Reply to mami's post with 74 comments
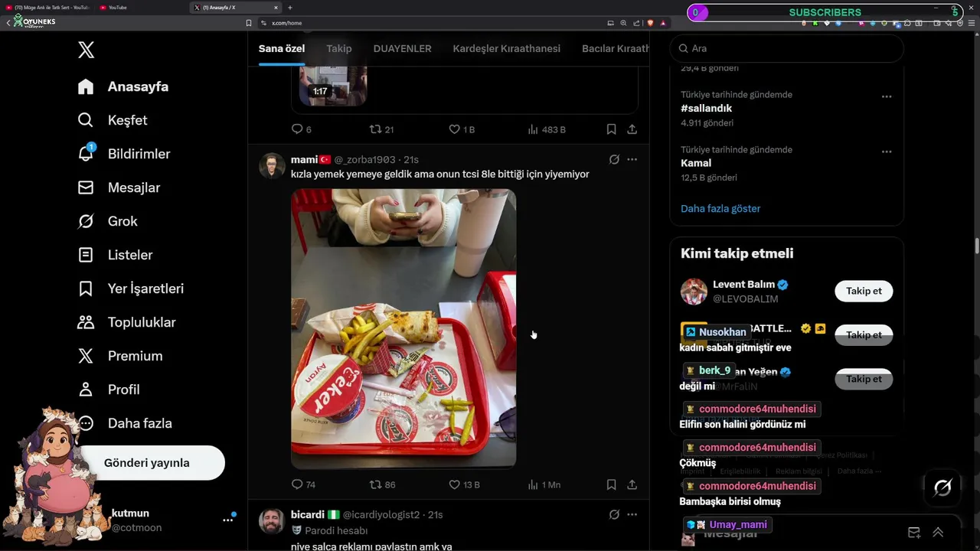 pyautogui.click(x=304, y=484)
